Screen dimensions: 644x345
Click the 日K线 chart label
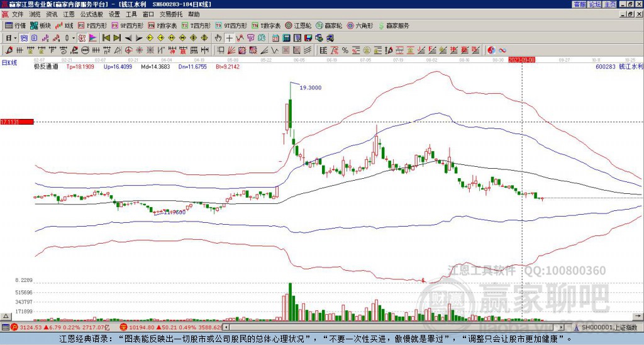click(x=9, y=63)
